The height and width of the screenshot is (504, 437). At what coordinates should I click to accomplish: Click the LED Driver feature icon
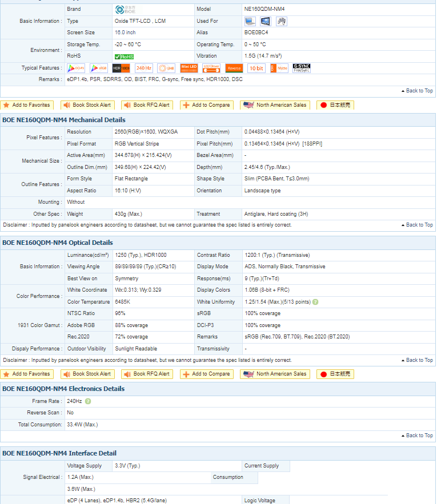(211, 68)
